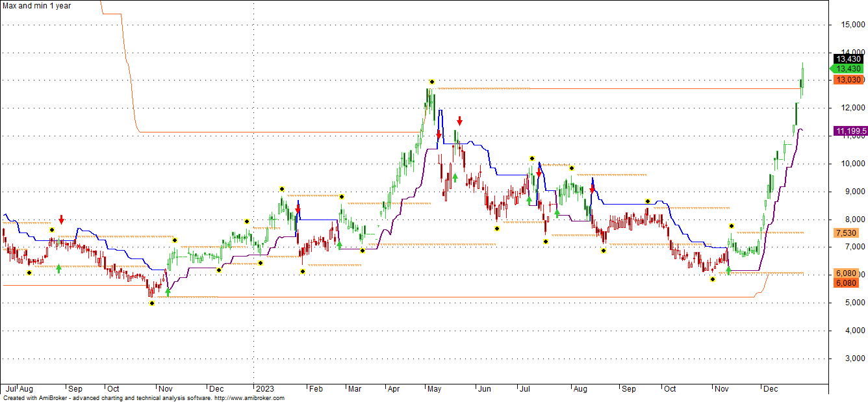Click the Apr label on time axis
Viewport: 868px width, 402px height.
tap(394, 389)
